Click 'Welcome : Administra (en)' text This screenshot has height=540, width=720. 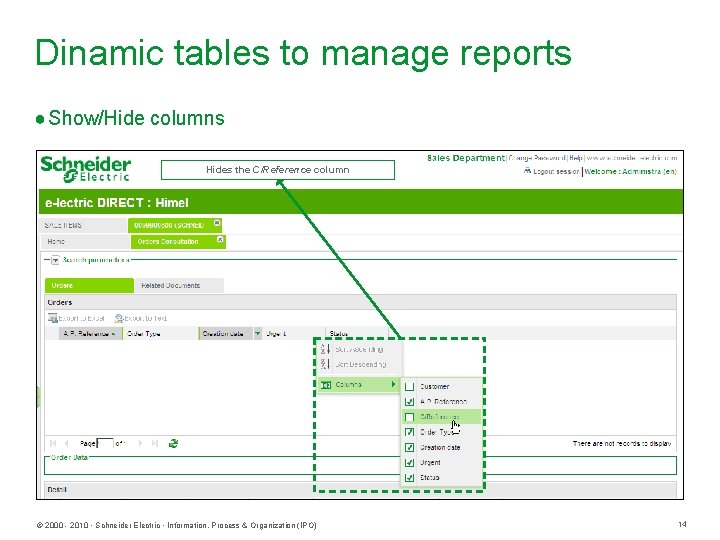tap(630, 171)
